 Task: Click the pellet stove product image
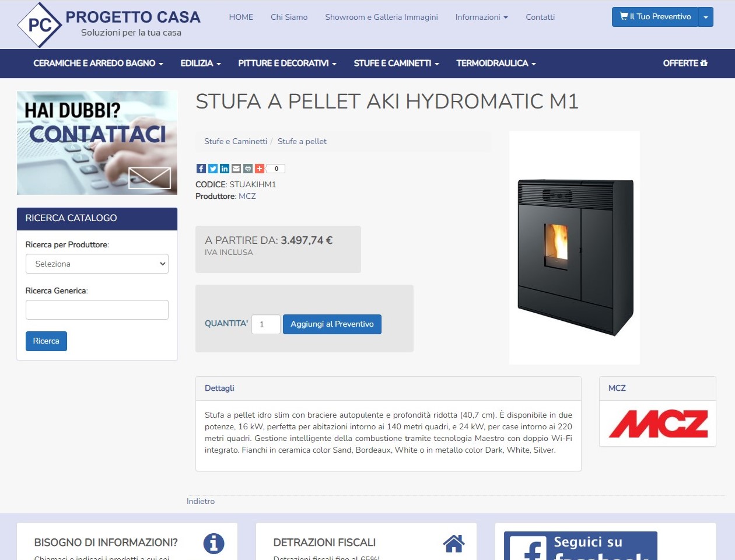(x=575, y=248)
